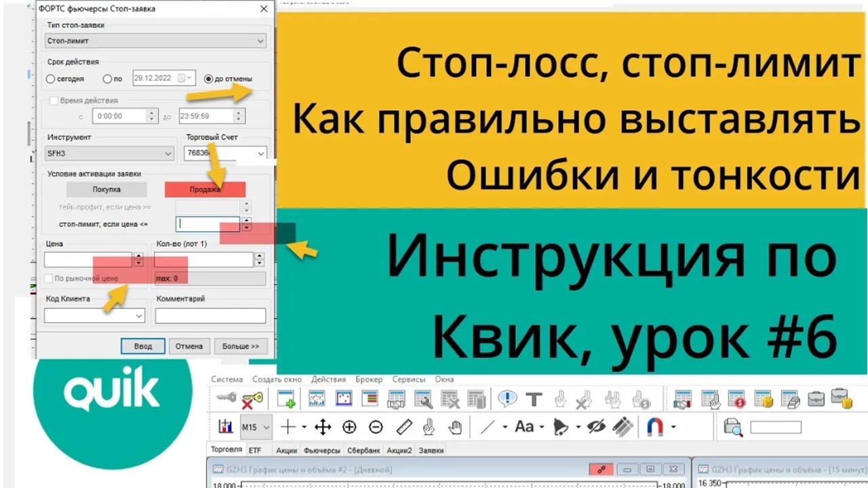
Task: Click the Отмена button
Action: coord(189,346)
